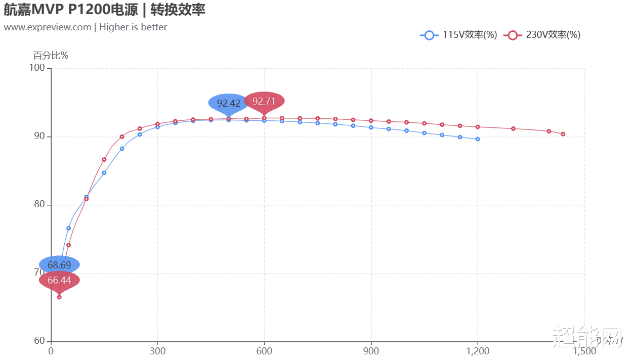The image size is (635, 364).
Task: Click the 100 tick label on y-axis
Action: click(x=38, y=68)
